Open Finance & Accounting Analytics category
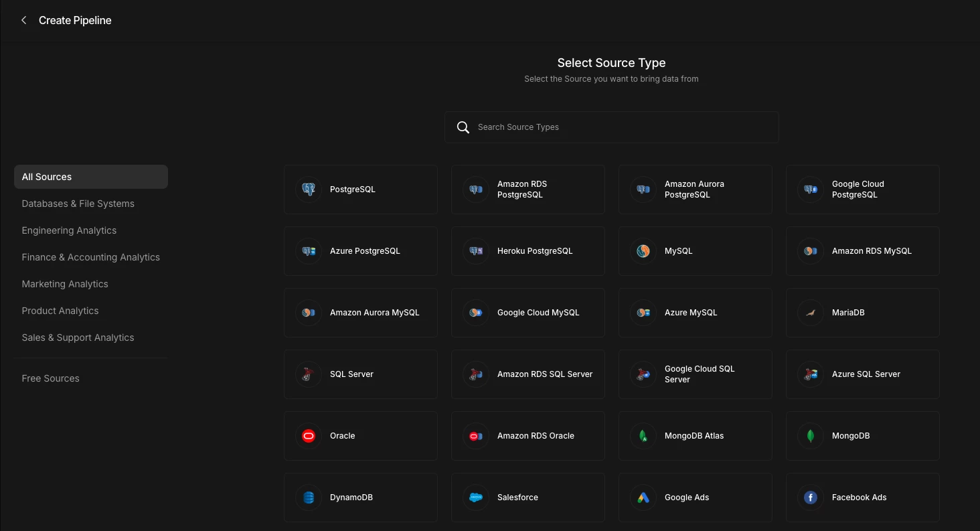 [91, 257]
